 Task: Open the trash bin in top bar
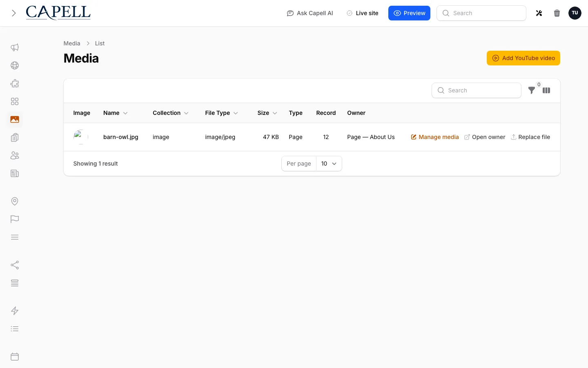[x=557, y=13]
